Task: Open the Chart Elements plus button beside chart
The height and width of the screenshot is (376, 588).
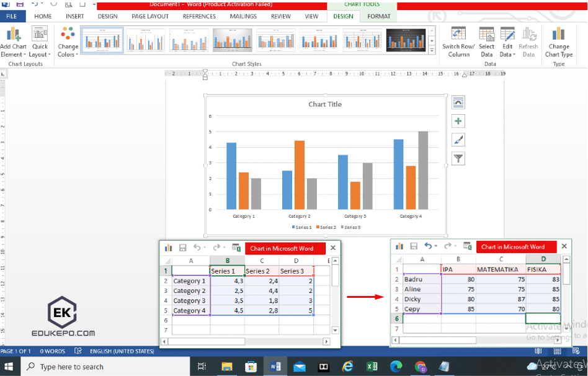Action: pyautogui.click(x=458, y=121)
